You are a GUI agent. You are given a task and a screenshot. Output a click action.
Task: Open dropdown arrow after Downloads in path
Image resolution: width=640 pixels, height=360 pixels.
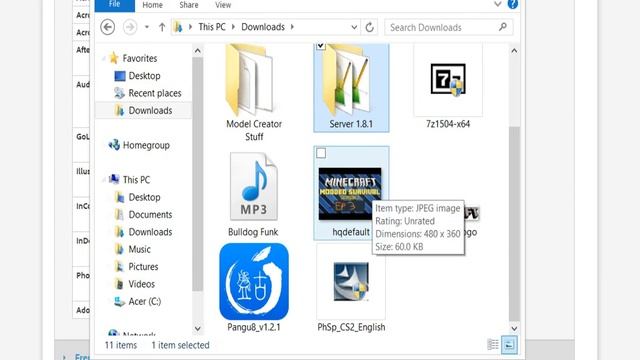coord(292,27)
